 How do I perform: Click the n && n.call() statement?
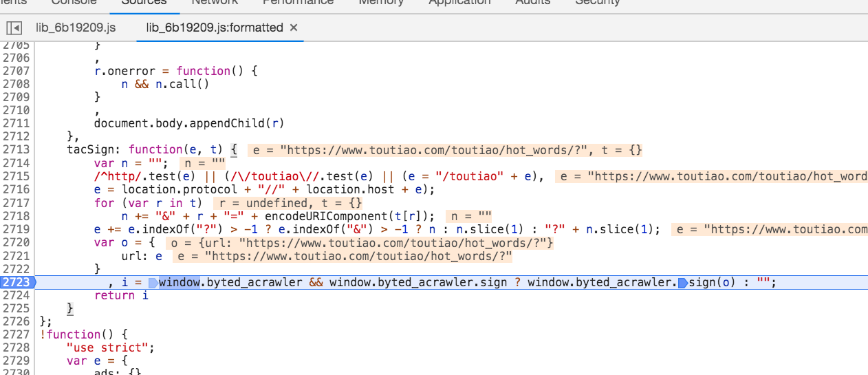[x=165, y=84]
